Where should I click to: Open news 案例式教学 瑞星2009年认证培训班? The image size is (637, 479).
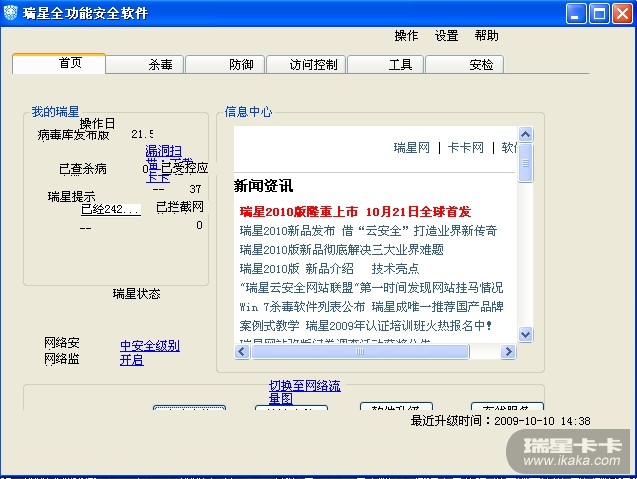[366, 325]
